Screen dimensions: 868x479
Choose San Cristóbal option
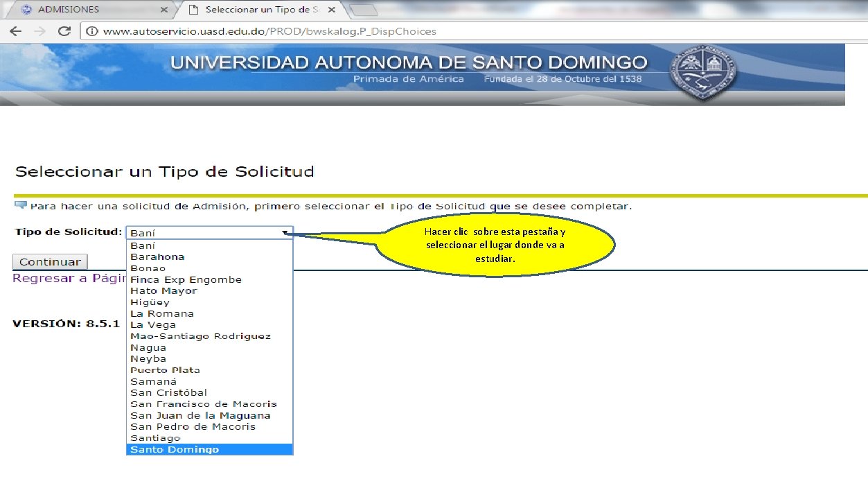point(210,392)
